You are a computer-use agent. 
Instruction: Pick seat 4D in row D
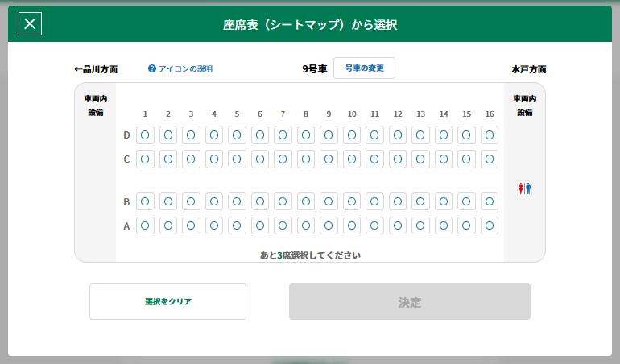(214, 135)
